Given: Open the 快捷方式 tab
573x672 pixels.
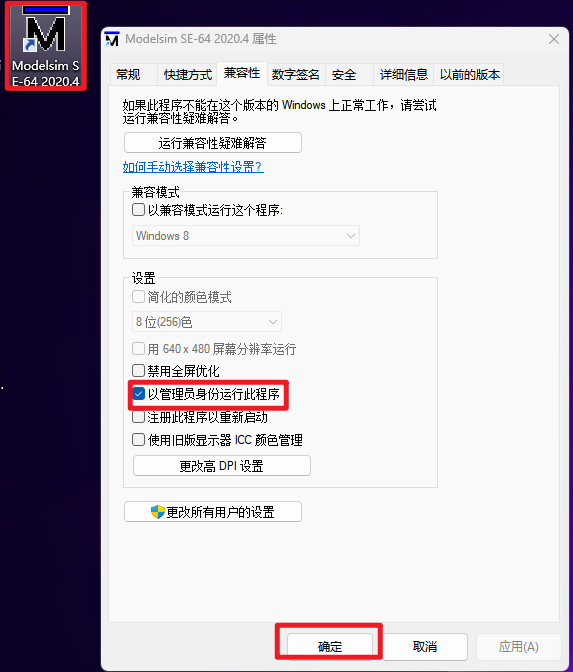Looking at the screenshot, I should pyautogui.click(x=188, y=75).
